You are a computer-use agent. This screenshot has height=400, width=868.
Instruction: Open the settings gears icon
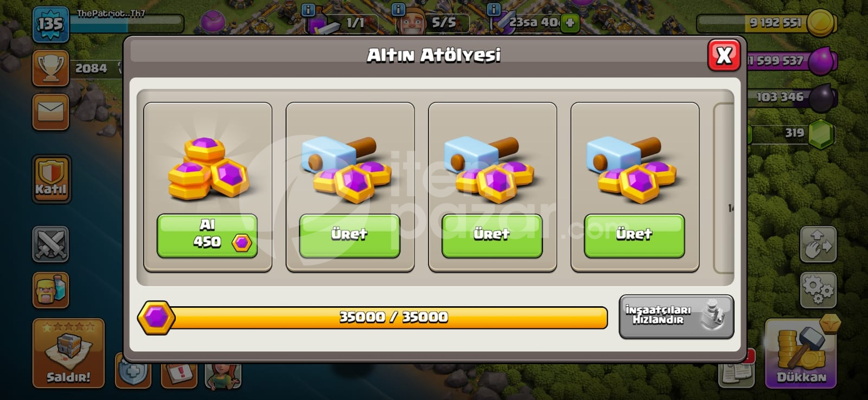tap(818, 290)
